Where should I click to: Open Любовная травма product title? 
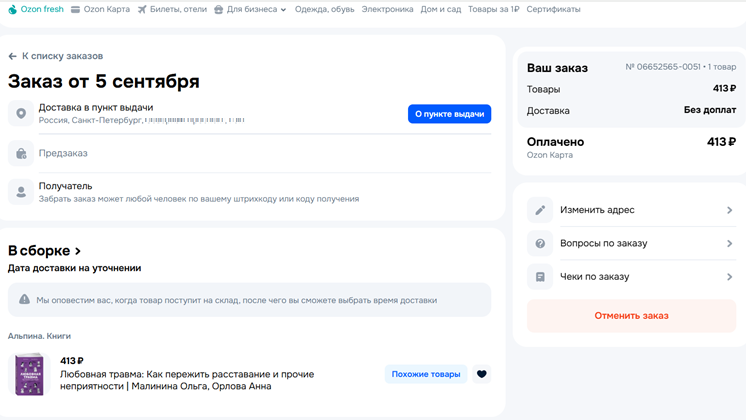pos(187,380)
